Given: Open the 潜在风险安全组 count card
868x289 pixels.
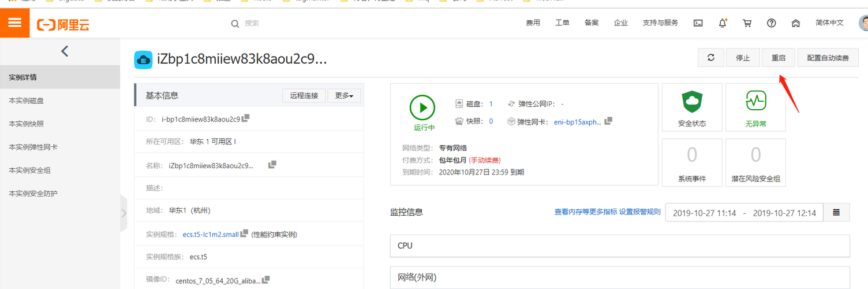Looking at the screenshot, I should (755, 162).
